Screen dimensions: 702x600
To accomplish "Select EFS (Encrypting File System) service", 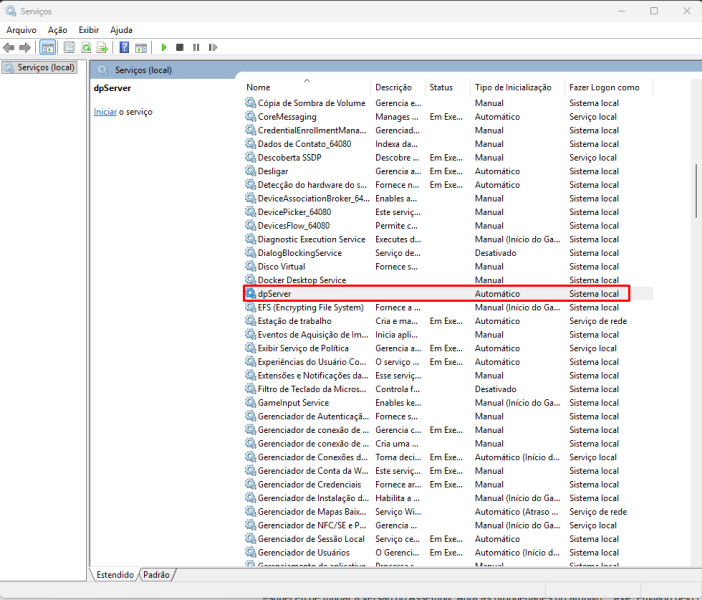I will coord(448,308).
